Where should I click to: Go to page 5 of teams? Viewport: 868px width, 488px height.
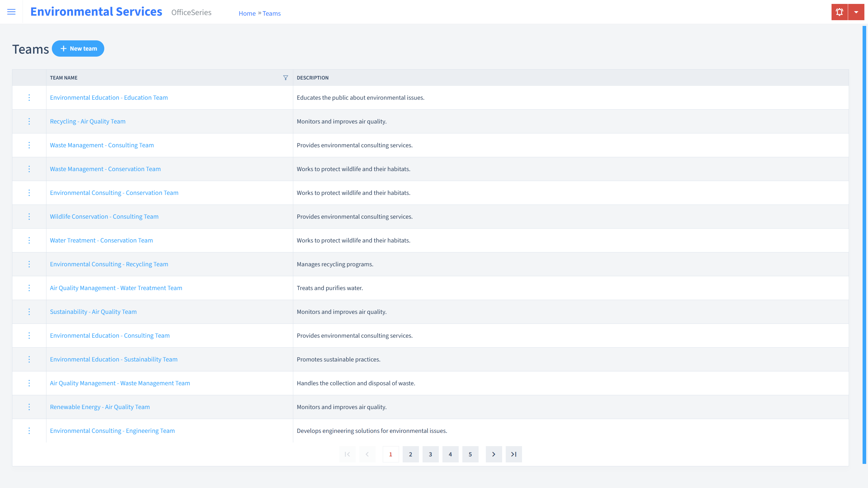point(470,454)
